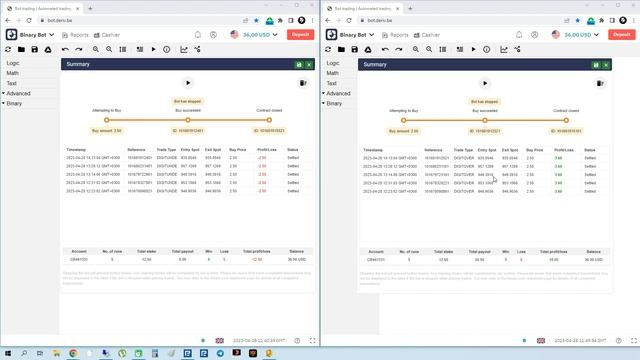
Task: Select Logic category in left window
Action: [x=13, y=63]
